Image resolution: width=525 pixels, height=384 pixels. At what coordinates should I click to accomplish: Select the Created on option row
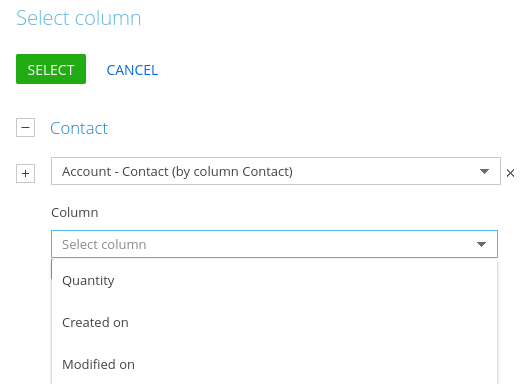coord(275,323)
